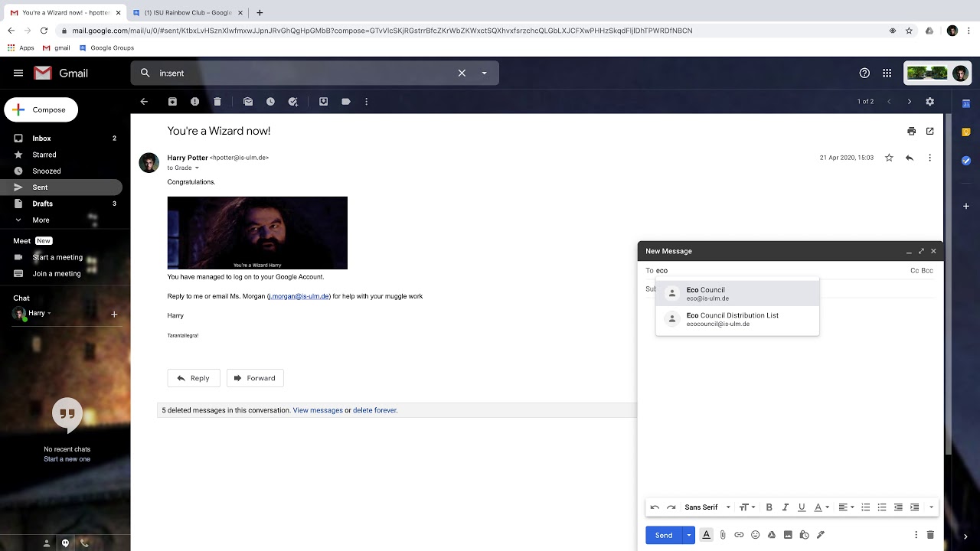Click the Send button

point(664,535)
